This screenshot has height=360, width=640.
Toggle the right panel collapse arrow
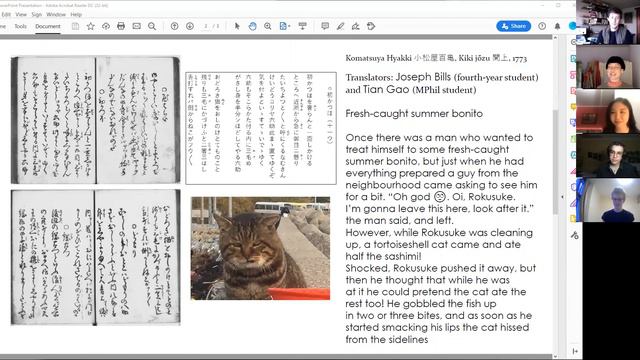[562, 197]
